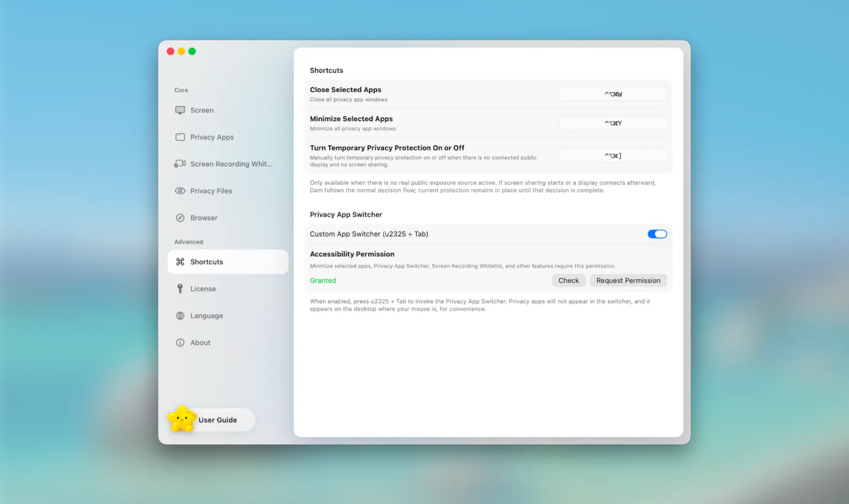Click the Browser compass icon

pos(180,218)
